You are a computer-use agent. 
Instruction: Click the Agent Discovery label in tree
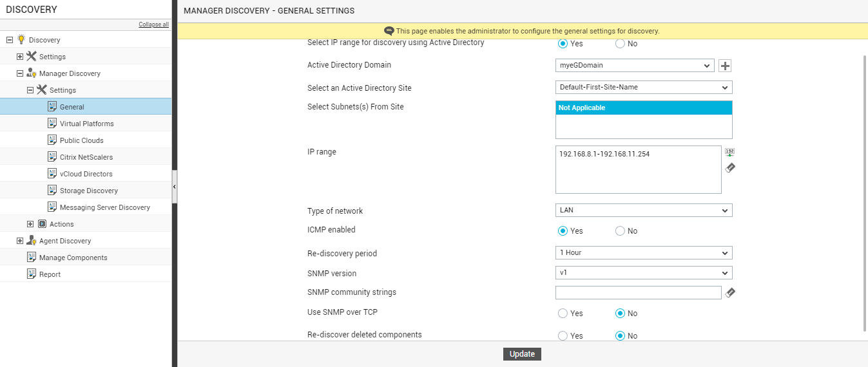click(65, 241)
